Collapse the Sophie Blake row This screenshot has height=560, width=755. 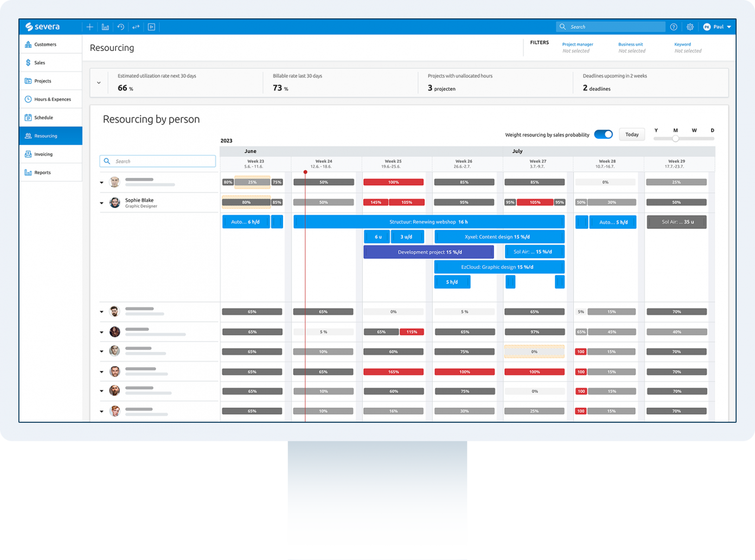point(101,203)
